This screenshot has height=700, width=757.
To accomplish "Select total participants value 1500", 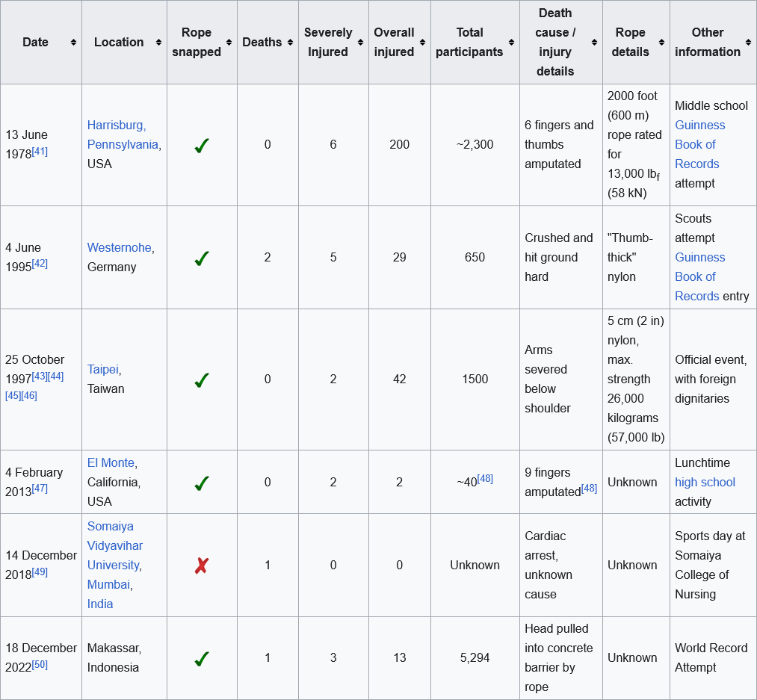I will click(475, 379).
